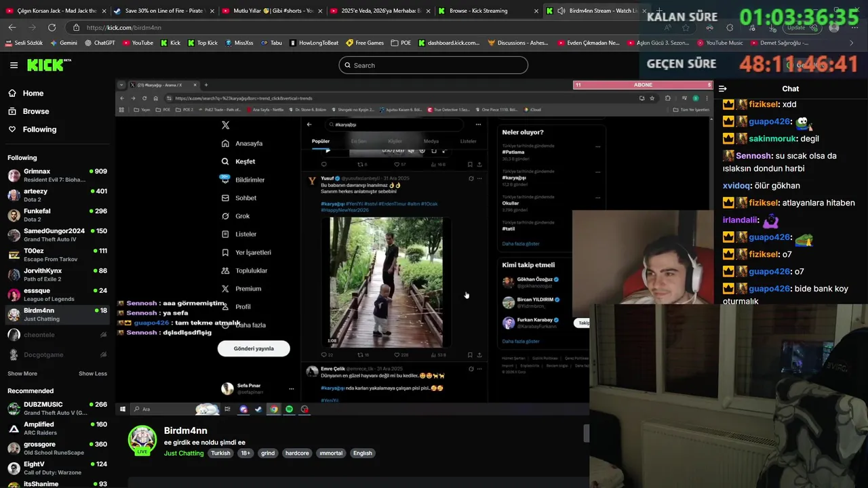This screenshot has height=488, width=868.
Task: Select Following in the Kick sidebar
Action: (33, 129)
